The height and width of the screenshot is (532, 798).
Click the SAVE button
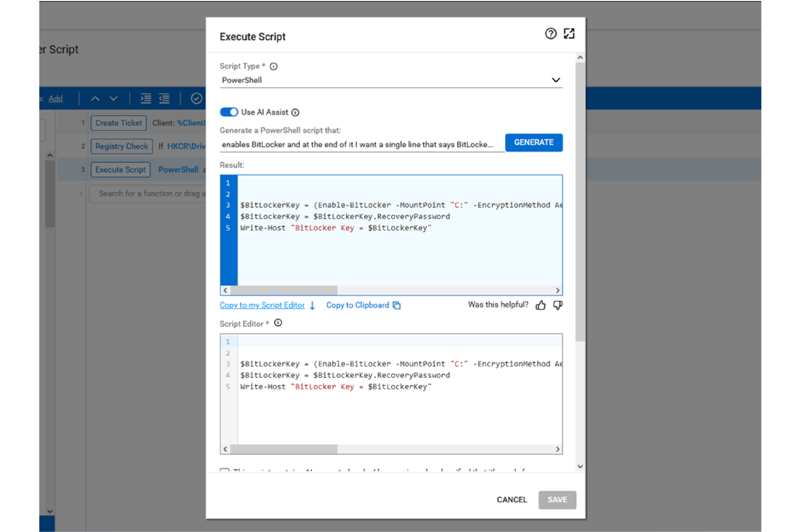(557, 500)
